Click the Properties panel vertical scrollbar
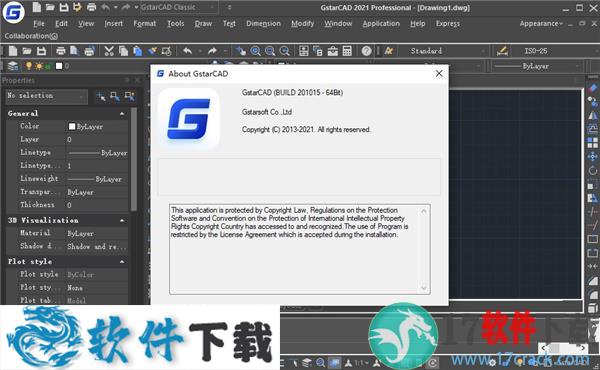The height and width of the screenshot is (370, 600). point(134,159)
